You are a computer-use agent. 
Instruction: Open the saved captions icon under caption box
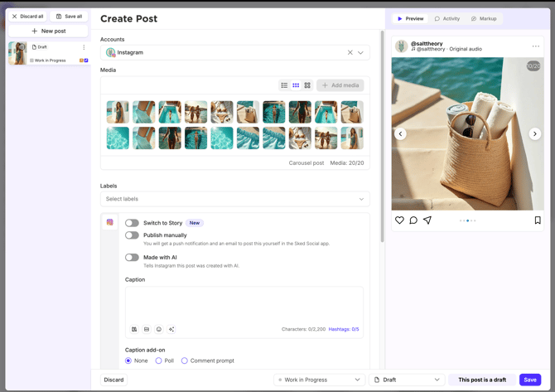(x=147, y=329)
